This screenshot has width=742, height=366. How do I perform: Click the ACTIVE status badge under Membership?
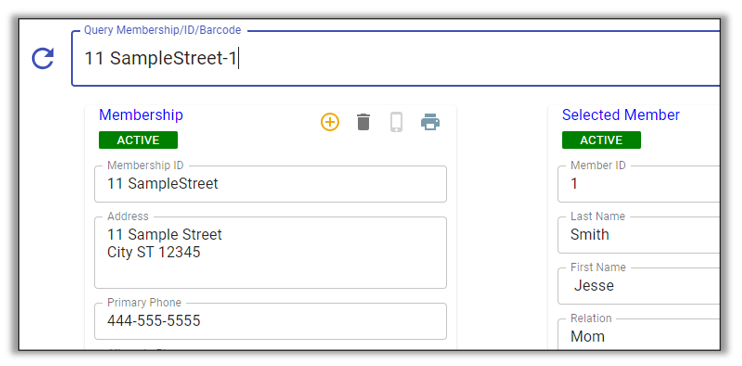(138, 140)
